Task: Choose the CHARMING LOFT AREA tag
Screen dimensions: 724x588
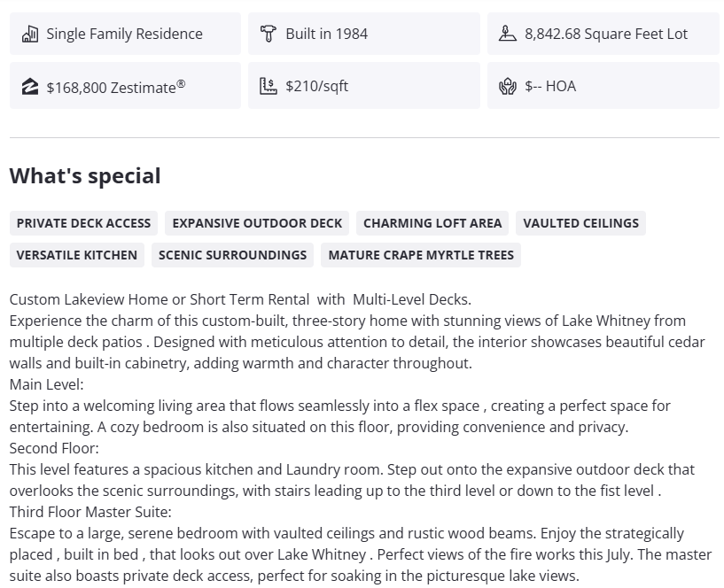Action: 432,223
